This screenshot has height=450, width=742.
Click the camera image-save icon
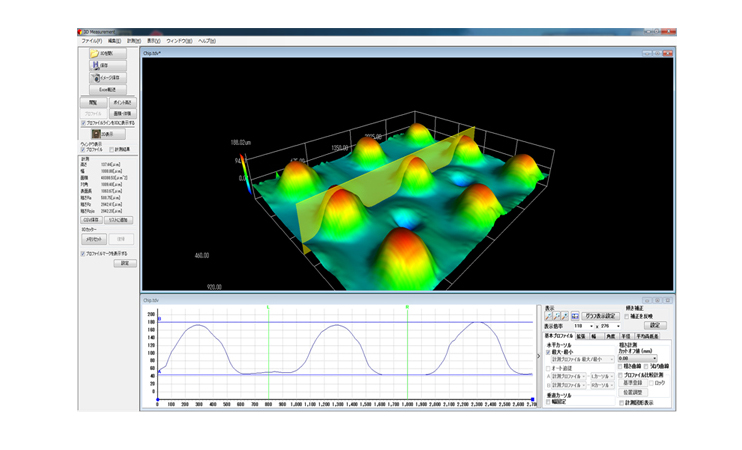(95, 78)
